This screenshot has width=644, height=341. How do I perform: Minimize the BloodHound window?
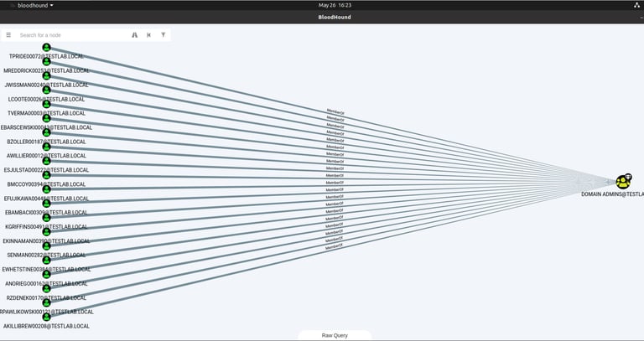[x=641, y=18]
